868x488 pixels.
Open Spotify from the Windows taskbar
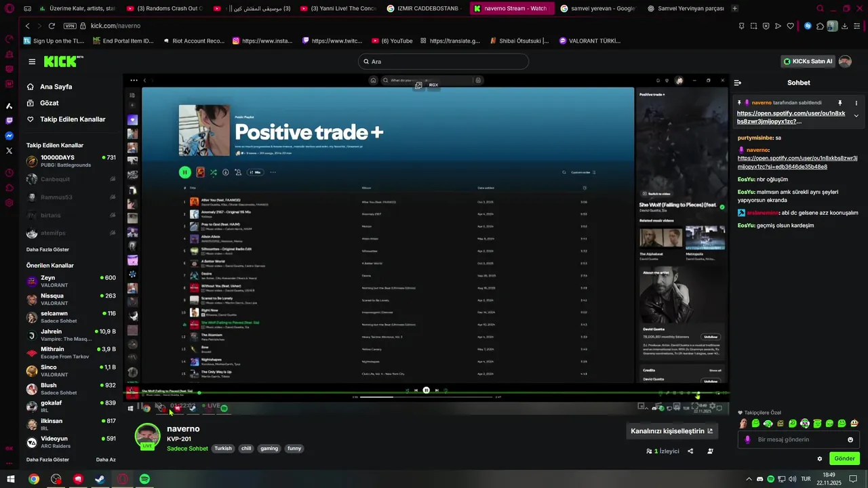144,479
